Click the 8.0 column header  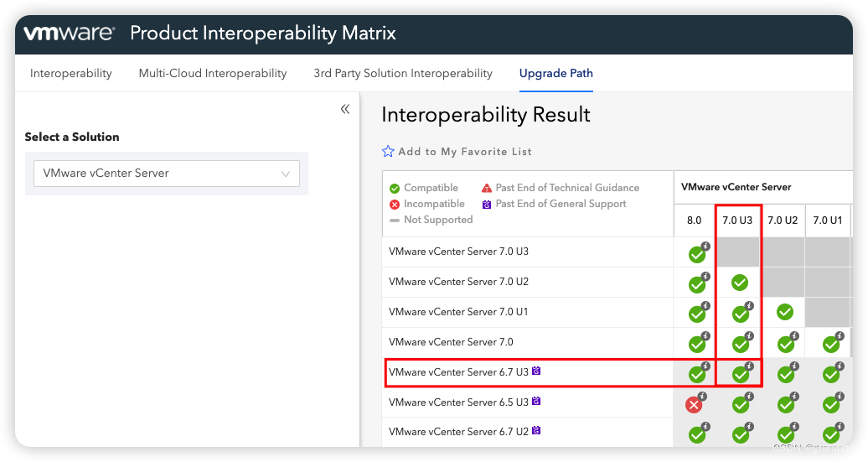pyautogui.click(x=695, y=220)
